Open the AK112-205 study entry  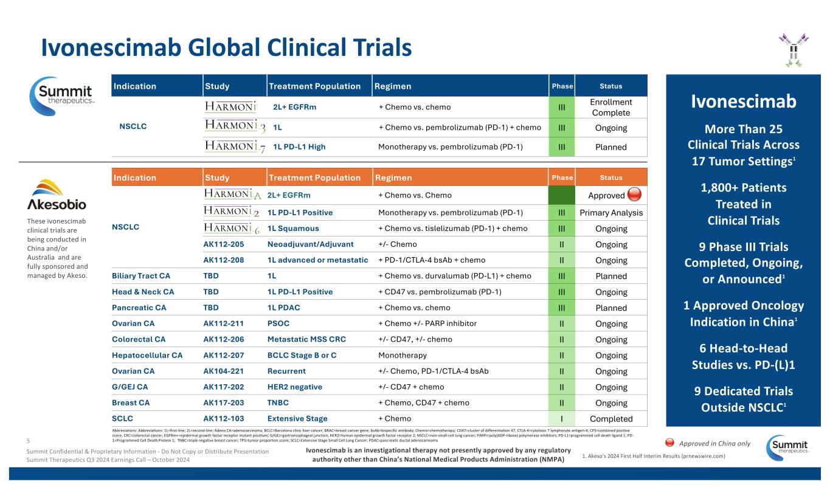[x=223, y=244]
